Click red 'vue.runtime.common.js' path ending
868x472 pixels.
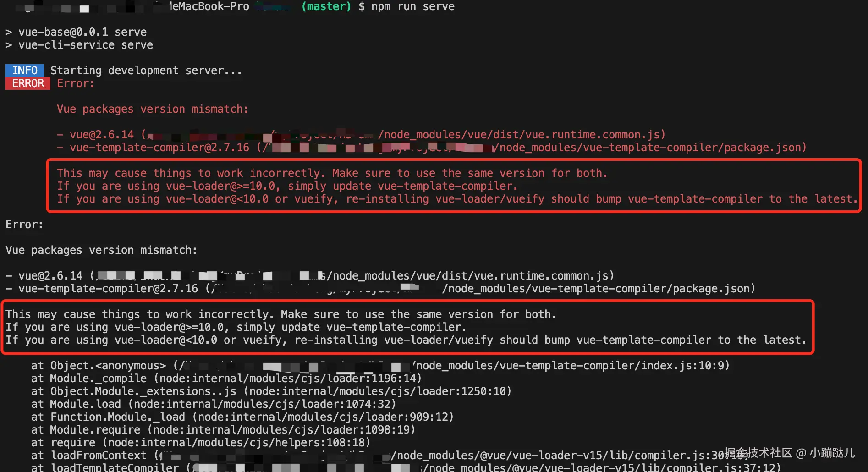[x=592, y=135]
